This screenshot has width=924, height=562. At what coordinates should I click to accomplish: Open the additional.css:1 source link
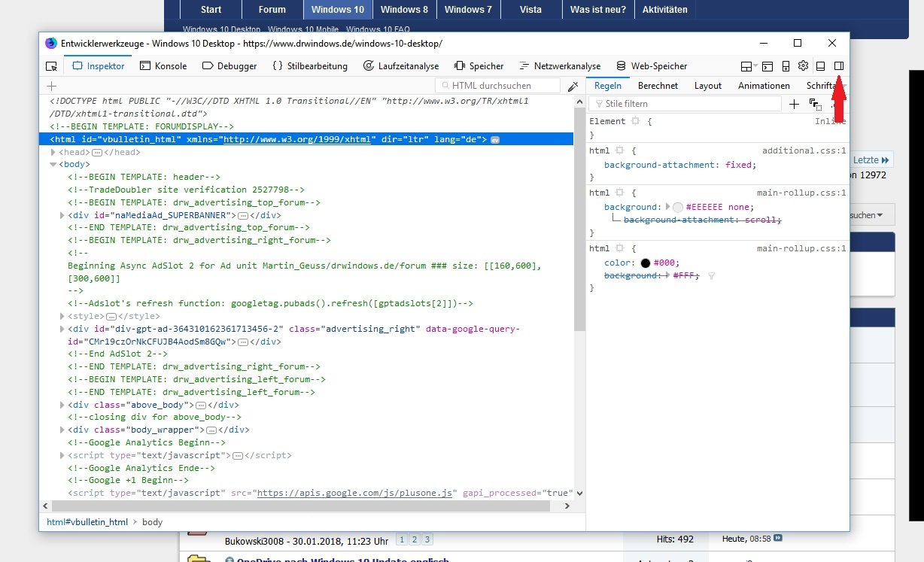(804, 150)
